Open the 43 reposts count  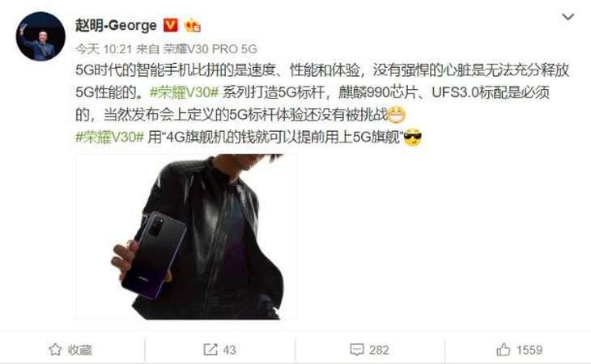[x=230, y=350]
